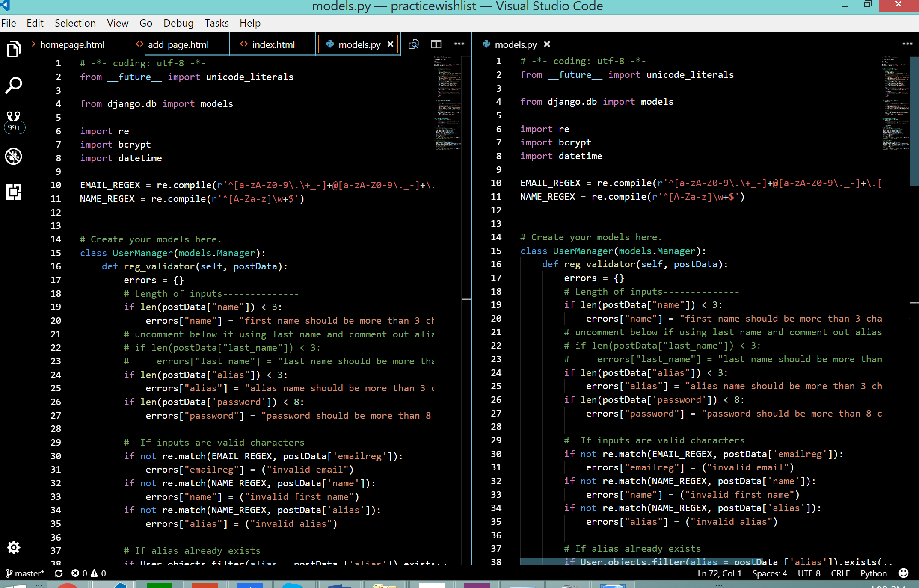Image resolution: width=919 pixels, height=588 pixels.
Task: Click 'class UserManager' in the left editor
Action: click(126, 253)
